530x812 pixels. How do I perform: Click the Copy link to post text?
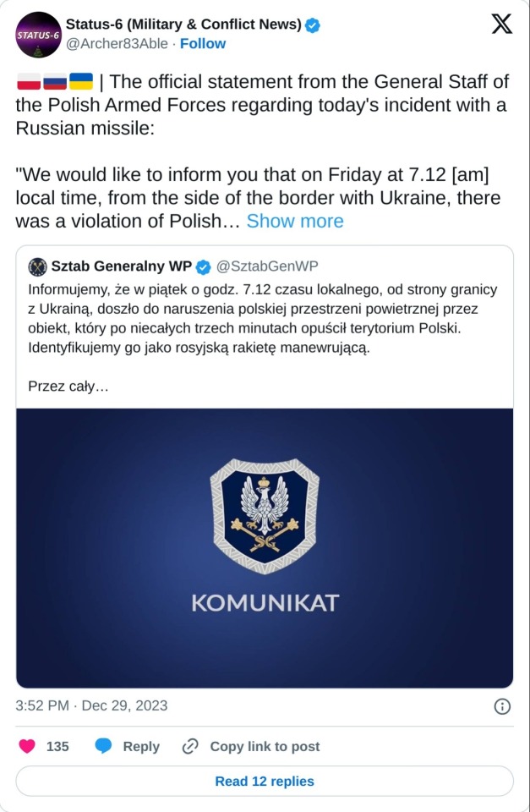(265, 746)
